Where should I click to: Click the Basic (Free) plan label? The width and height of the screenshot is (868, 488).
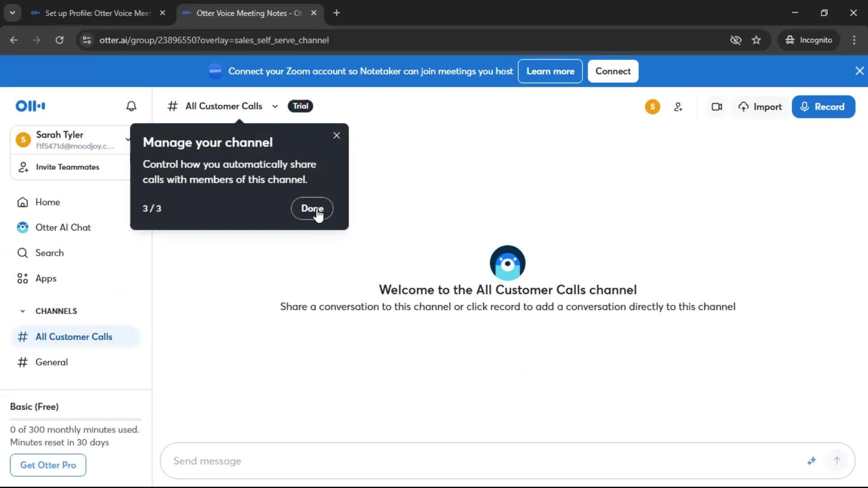tap(34, 407)
